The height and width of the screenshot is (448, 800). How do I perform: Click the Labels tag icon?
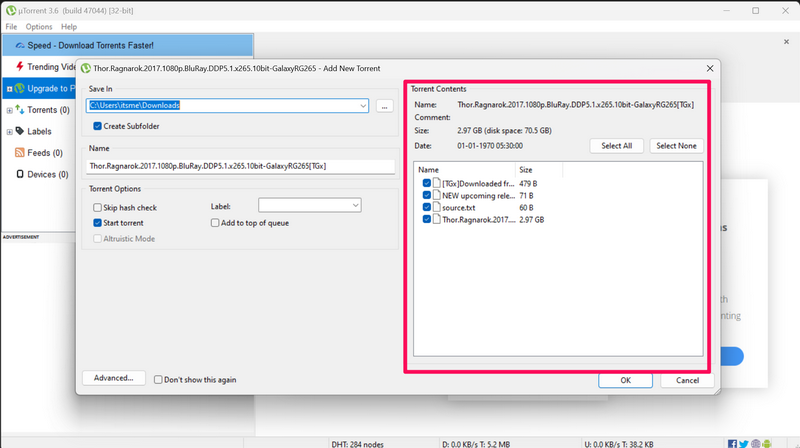20,131
